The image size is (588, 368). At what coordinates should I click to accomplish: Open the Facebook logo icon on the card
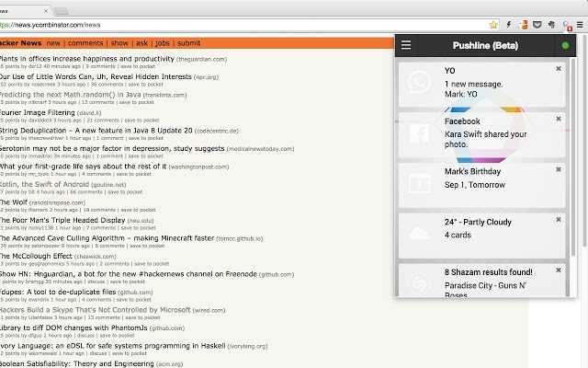tap(419, 133)
